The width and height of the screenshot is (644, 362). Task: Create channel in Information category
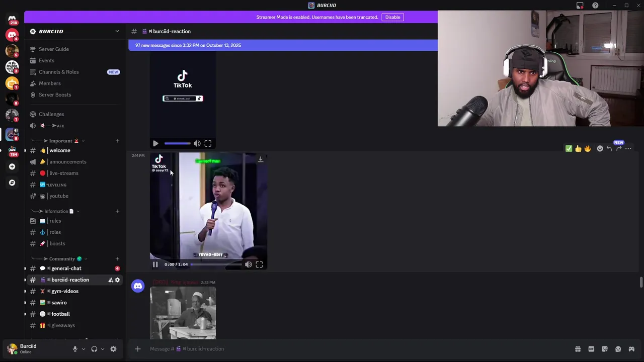pyautogui.click(x=117, y=211)
